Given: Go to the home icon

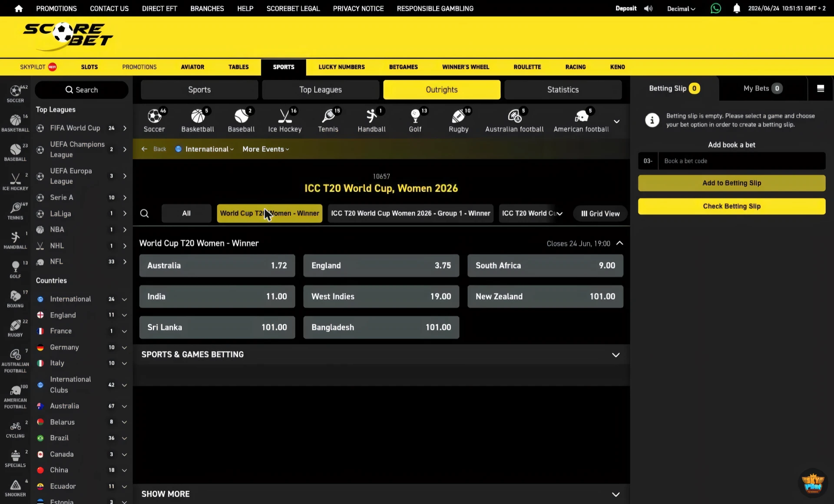Looking at the screenshot, I should point(18,9).
